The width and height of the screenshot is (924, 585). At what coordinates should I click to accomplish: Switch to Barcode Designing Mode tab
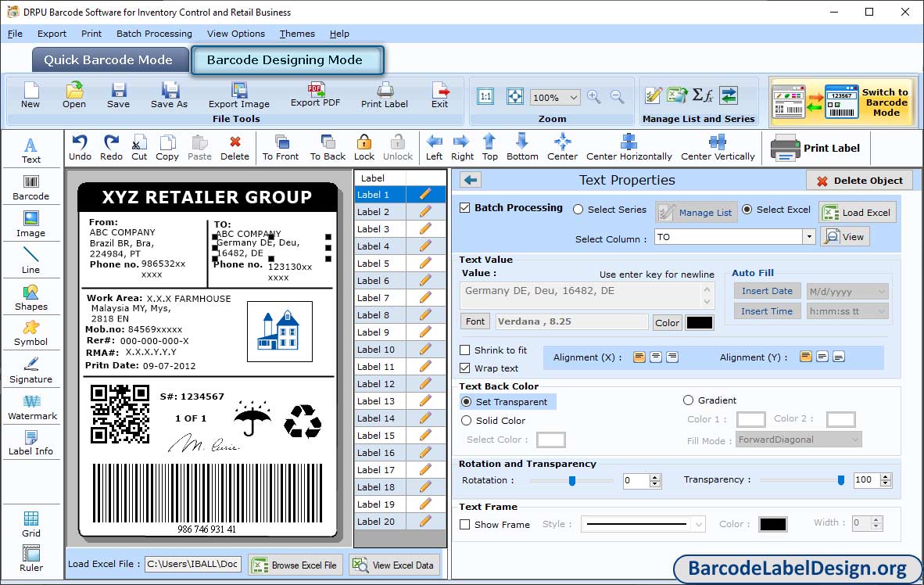tap(288, 60)
